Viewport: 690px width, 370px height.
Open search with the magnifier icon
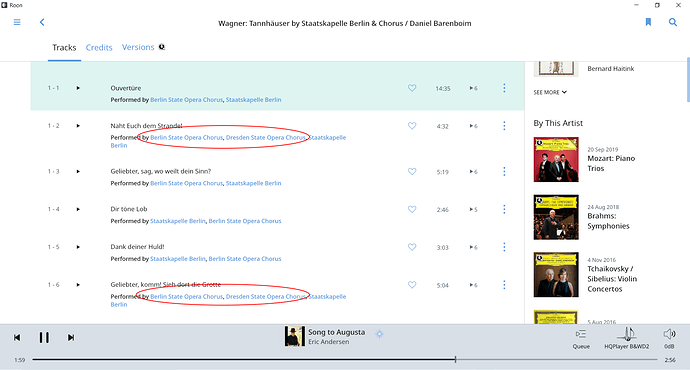[673, 22]
